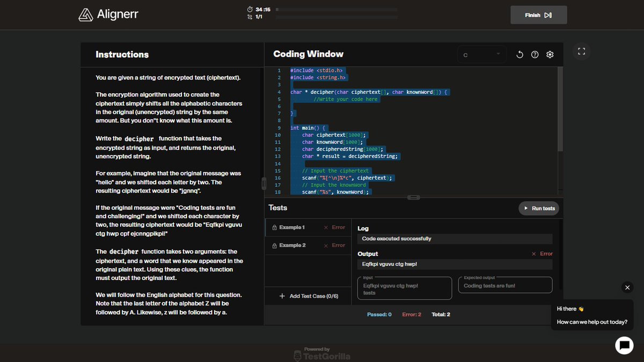
Task: Click the Coding Window heading
Action: pos(308,54)
